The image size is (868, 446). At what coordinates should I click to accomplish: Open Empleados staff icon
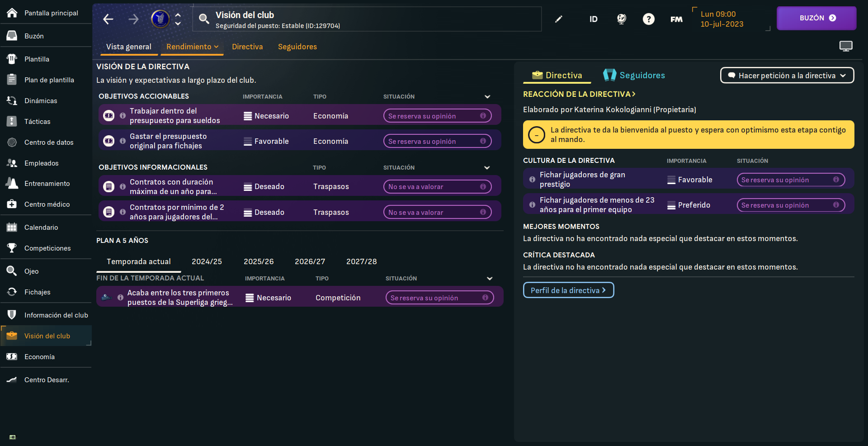point(12,163)
